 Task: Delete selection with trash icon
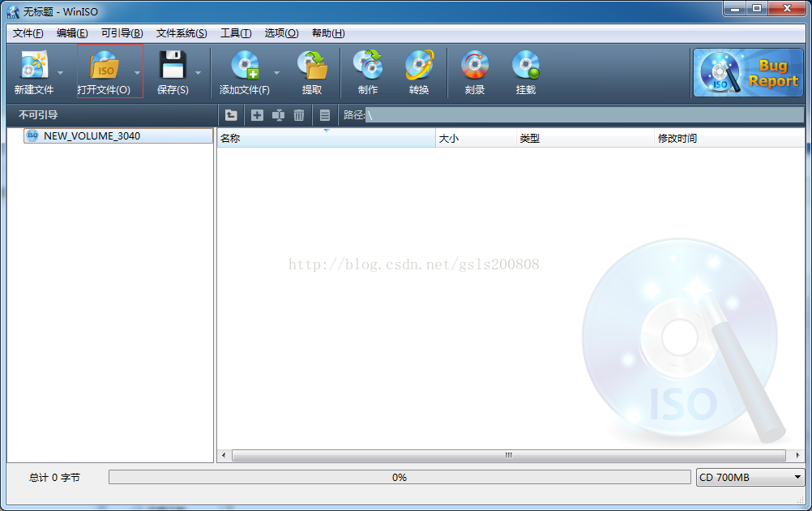coord(299,115)
